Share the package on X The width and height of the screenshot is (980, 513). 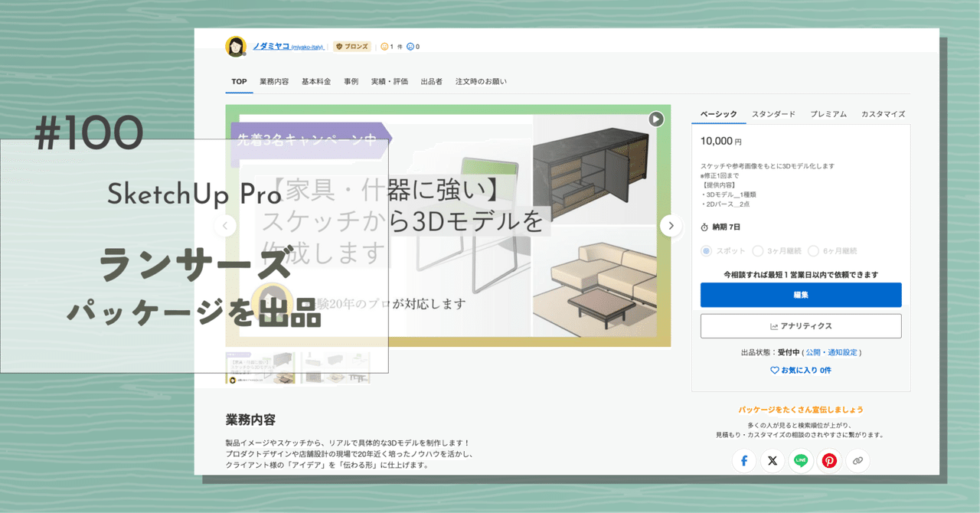coord(772,460)
